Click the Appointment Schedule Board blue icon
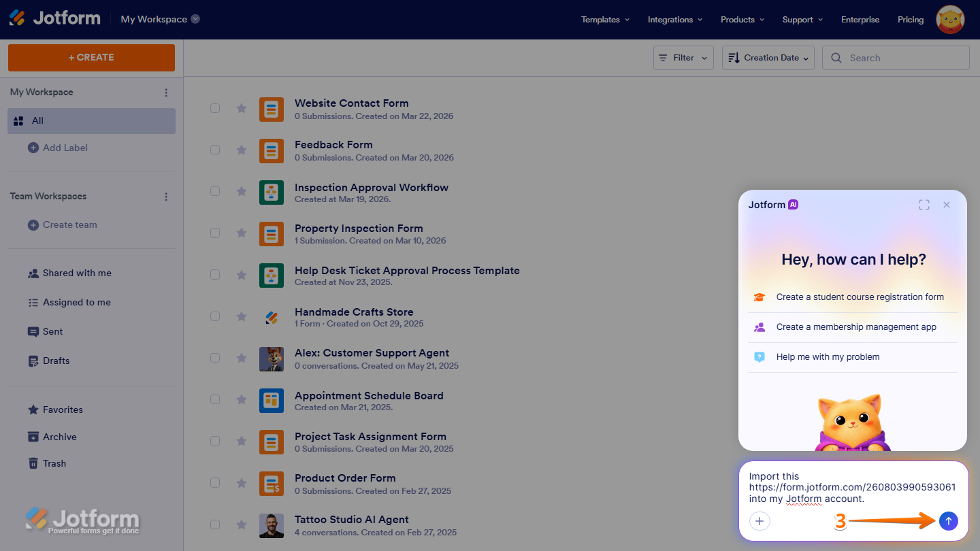This screenshot has width=980, height=551. (272, 401)
